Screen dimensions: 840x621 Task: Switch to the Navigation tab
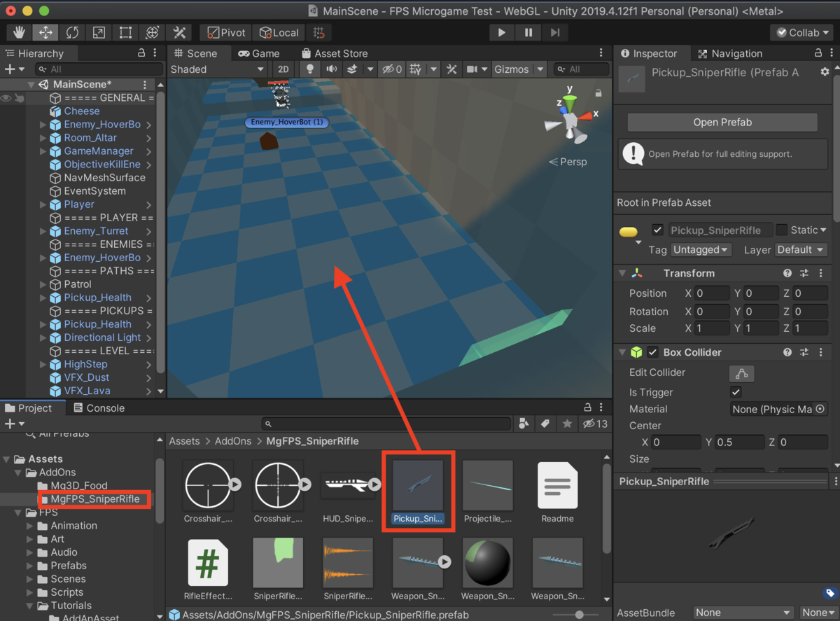pyautogui.click(x=729, y=53)
